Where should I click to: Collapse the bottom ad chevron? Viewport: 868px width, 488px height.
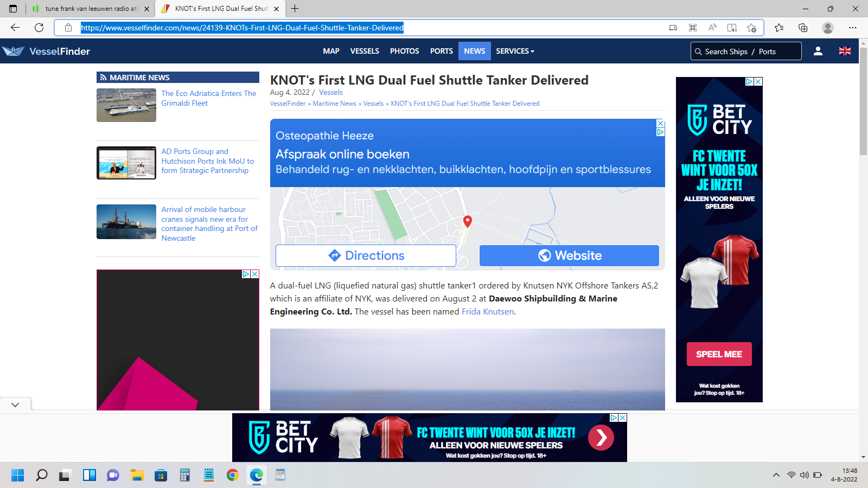[15, 404]
